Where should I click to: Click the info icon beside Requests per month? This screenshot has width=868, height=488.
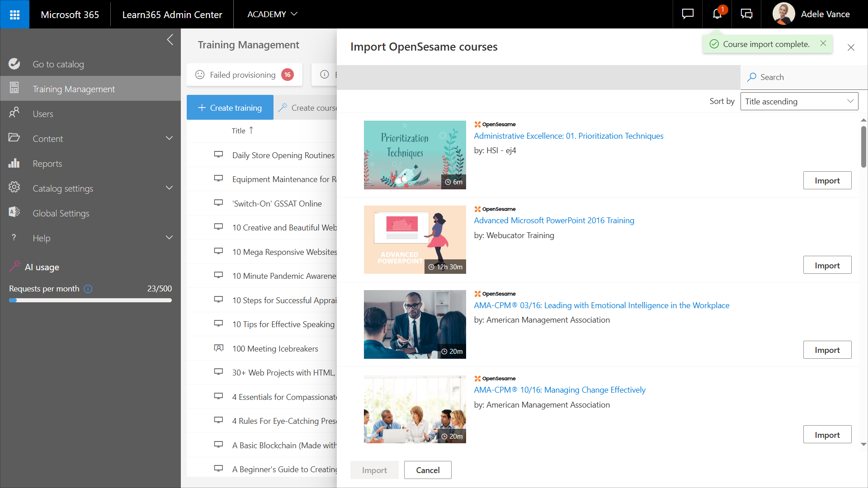pos(88,289)
